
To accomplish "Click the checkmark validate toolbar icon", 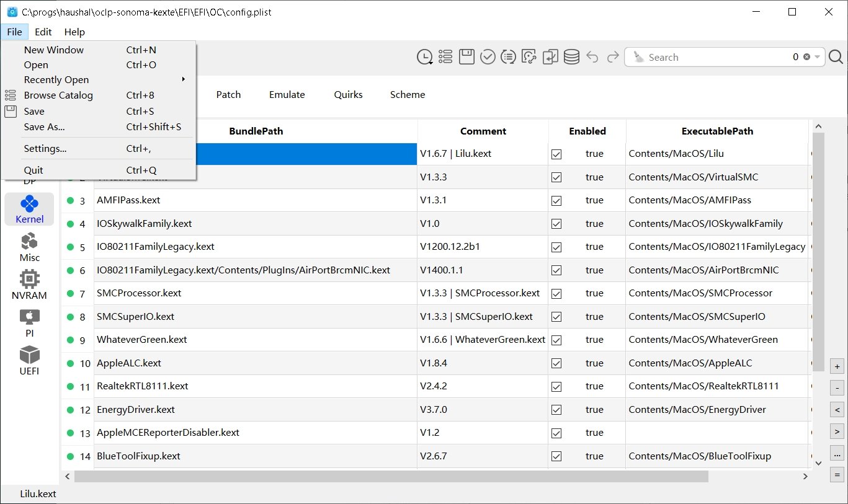I will (488, 57).
